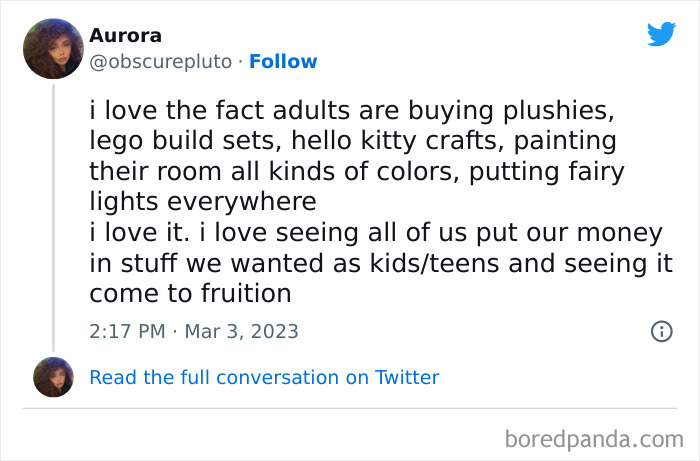Screen dimensions: 700x461
Task: Follow the @obscurepluto account
Action: click(x=283, y=61)
